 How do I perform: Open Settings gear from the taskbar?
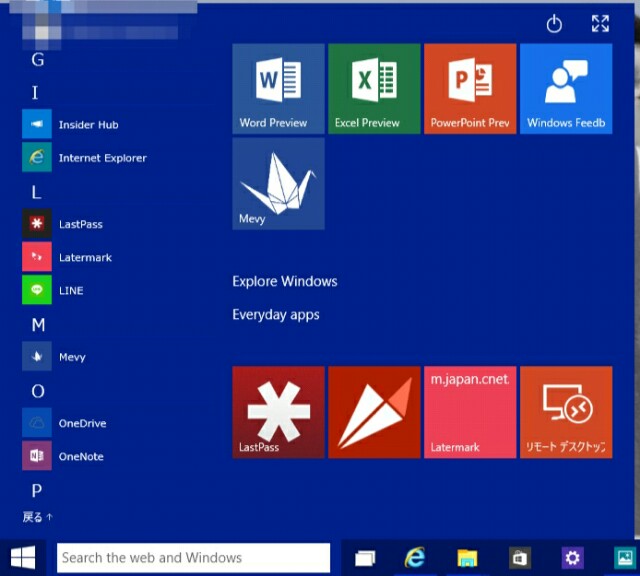tap(572, 558)
